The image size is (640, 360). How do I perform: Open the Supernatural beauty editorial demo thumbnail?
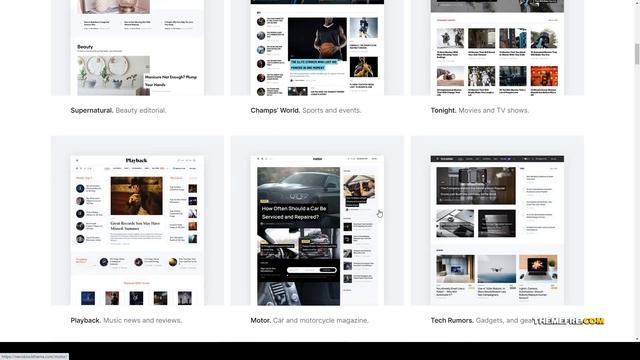coord(137,48)
